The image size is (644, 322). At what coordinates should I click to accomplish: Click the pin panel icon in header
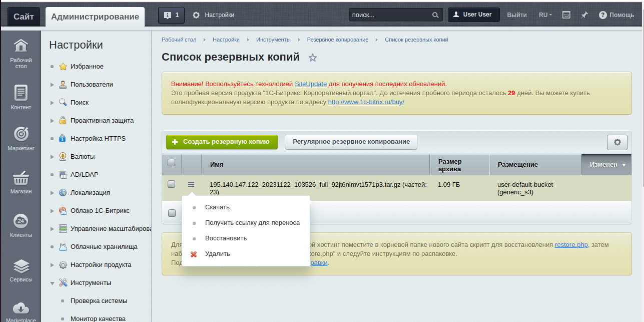584,15
